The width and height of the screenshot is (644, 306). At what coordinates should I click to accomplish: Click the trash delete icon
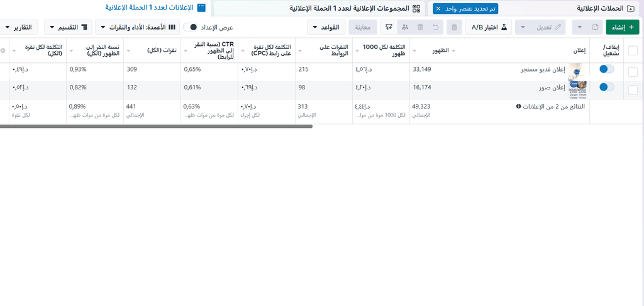point(420,27)
